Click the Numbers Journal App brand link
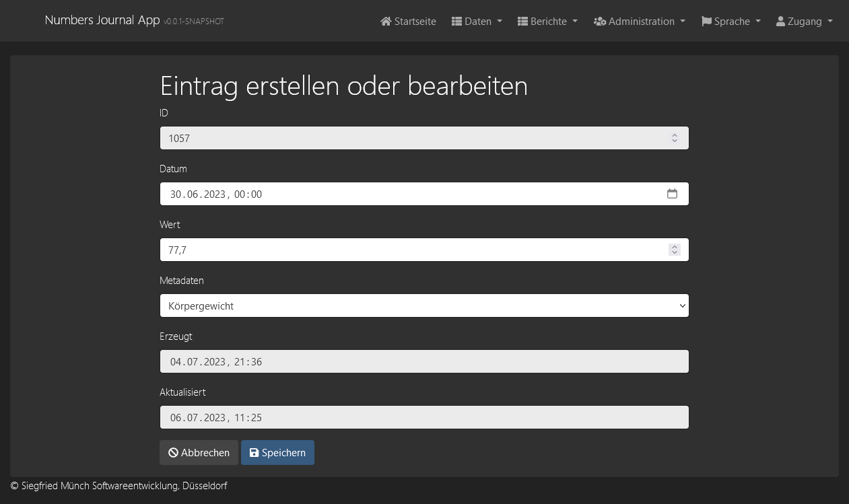The height and width of the screenshot is (504, 849). (102, 20)
